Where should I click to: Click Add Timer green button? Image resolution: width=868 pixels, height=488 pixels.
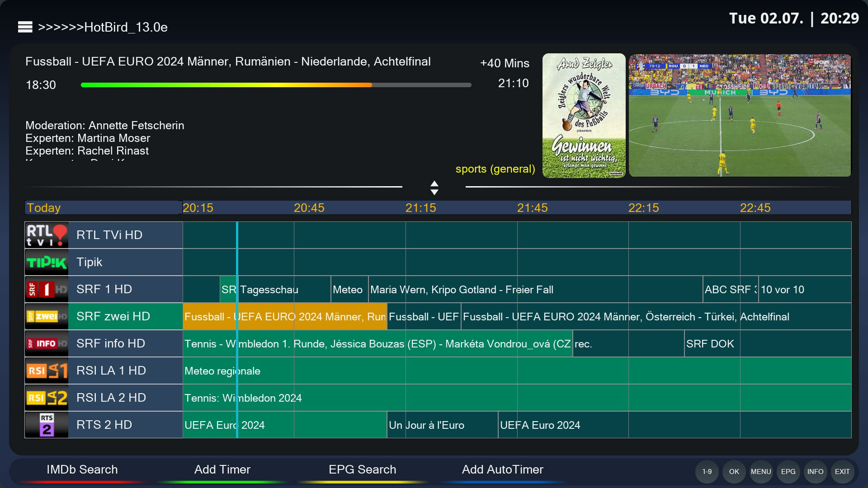coord(222,469)
